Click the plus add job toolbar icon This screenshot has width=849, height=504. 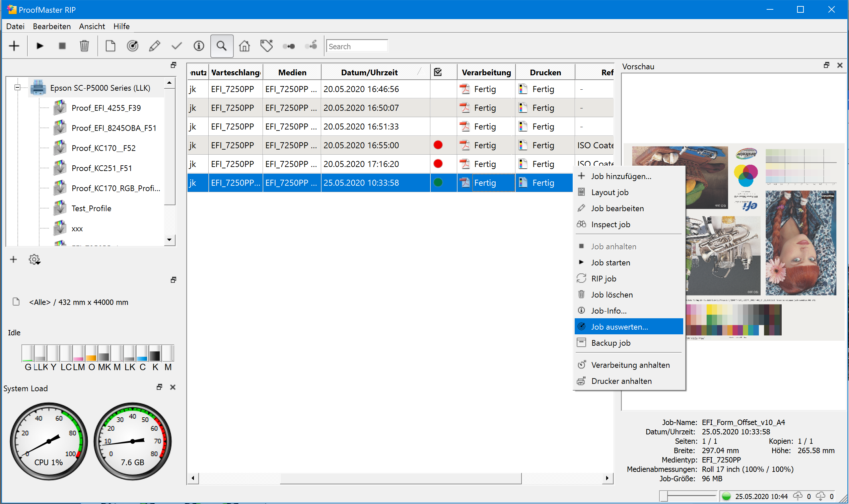coord(14,46)
